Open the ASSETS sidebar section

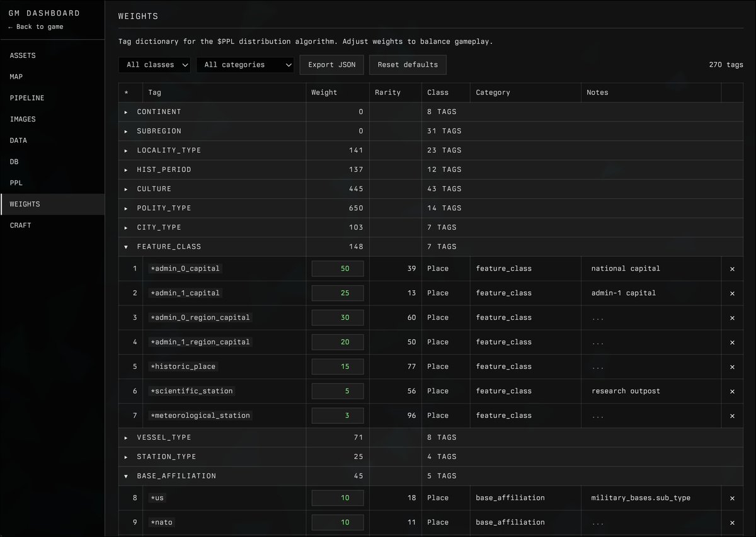pyautogui.click(x=52, y=55)
